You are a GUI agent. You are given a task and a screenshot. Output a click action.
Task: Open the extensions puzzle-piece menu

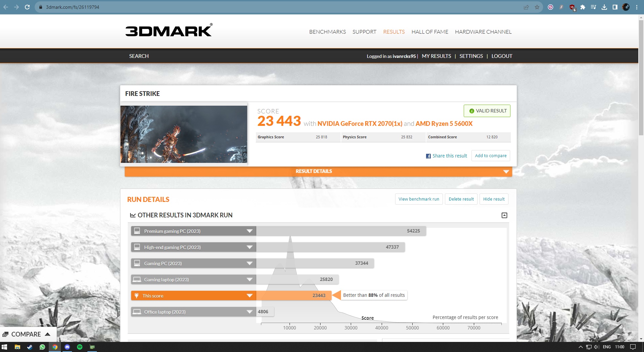(583, 7)
